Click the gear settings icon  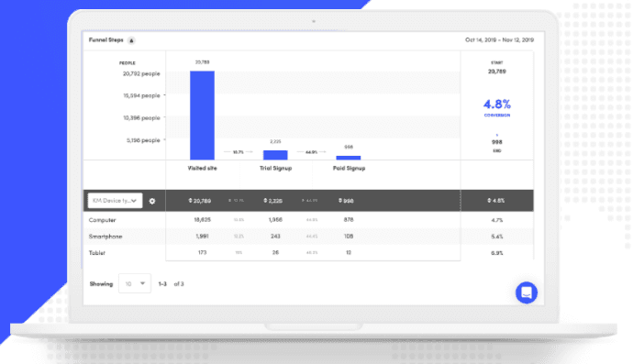coord(152,201)
